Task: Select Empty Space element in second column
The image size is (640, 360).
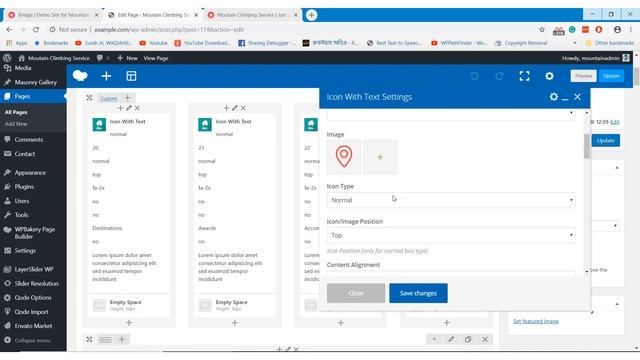Action: coord(235,305)
